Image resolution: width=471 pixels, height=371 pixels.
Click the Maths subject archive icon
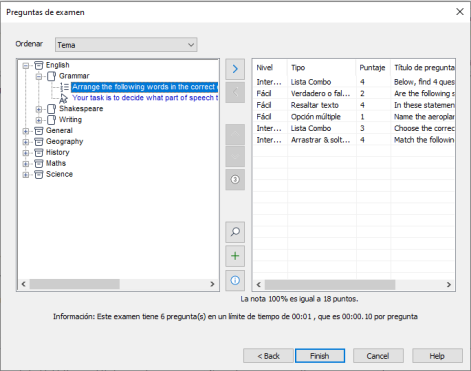coord(39,163)
